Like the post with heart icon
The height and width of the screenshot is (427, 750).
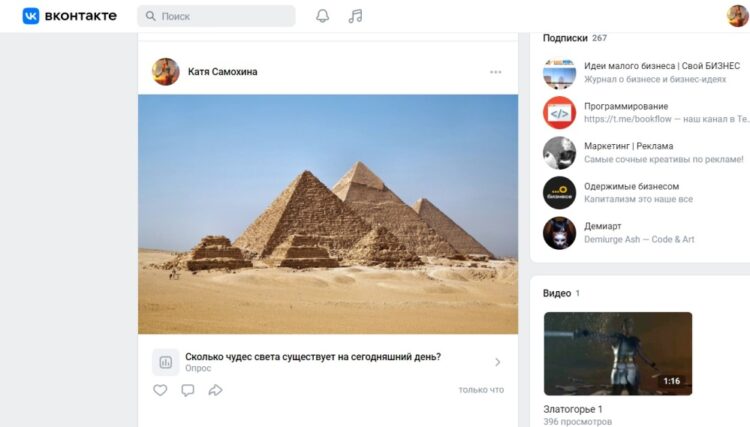coord(160,390)
